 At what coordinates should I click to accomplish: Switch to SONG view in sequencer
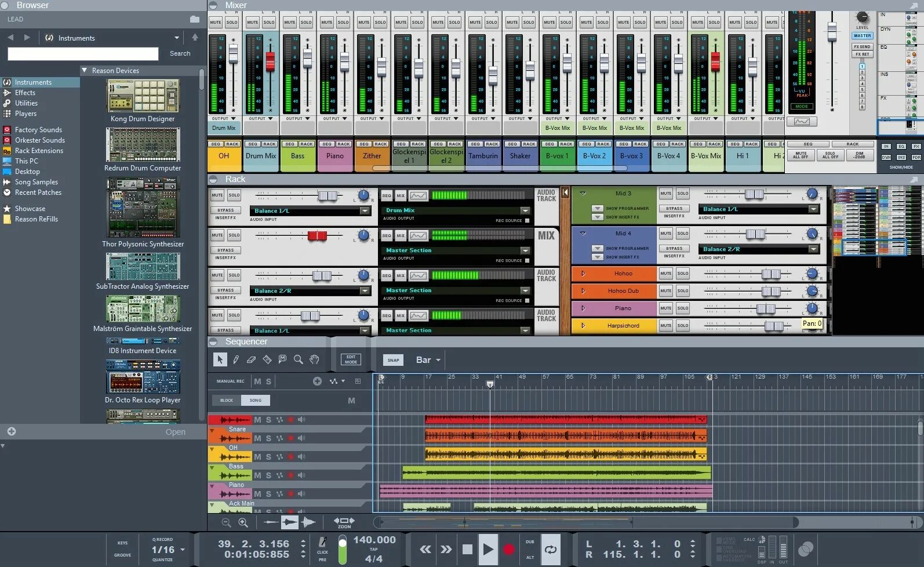tap(256, 400)
